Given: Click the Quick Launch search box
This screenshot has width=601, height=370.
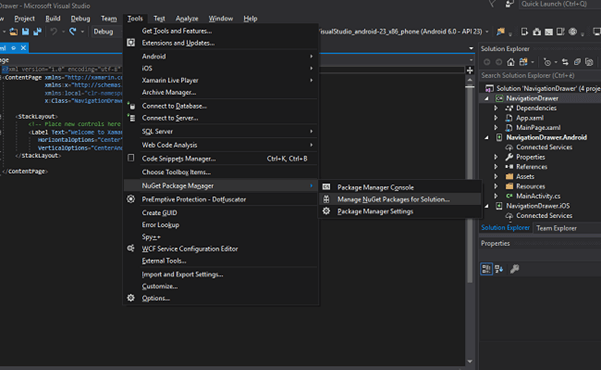Looking at the screenshot, I should 560,4.
